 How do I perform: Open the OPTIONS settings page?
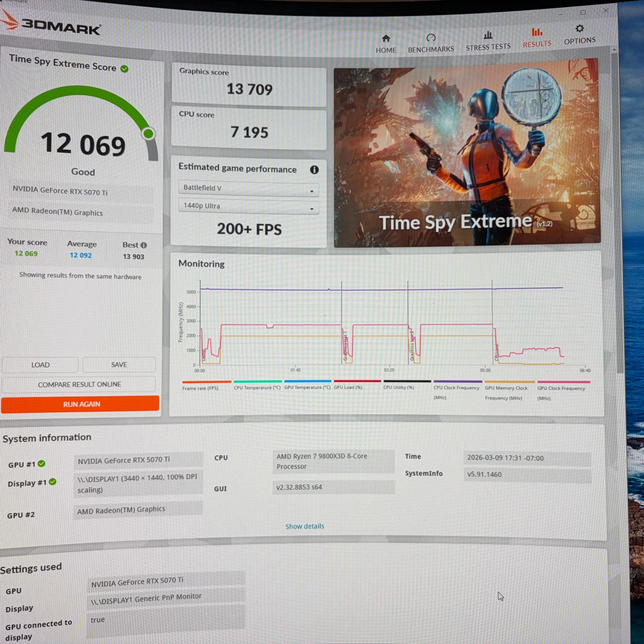point(580,35)
